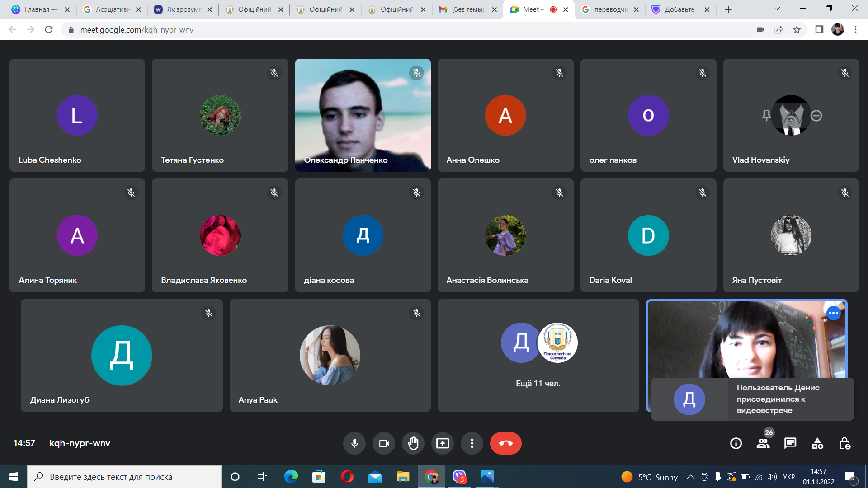Image resolution: width=868 pixels, height=488 pixels.
Task: Remove Vlad Hovanskiy using minus icon
Action: (x=816, y=116)
